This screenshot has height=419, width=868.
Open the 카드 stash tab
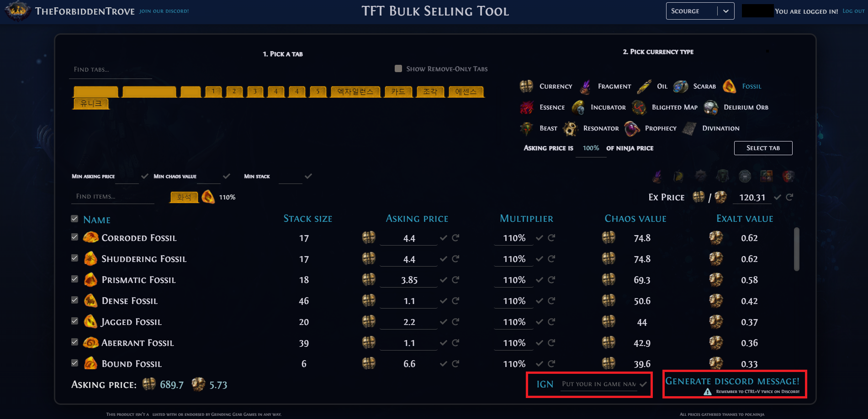(x=398, y=92)
